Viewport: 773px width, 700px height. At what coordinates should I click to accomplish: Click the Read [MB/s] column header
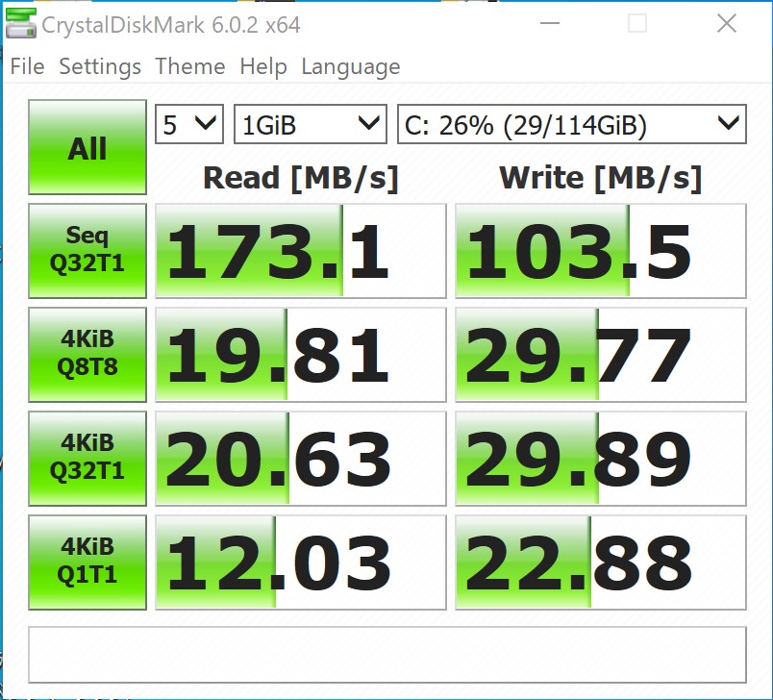(301, 178)
